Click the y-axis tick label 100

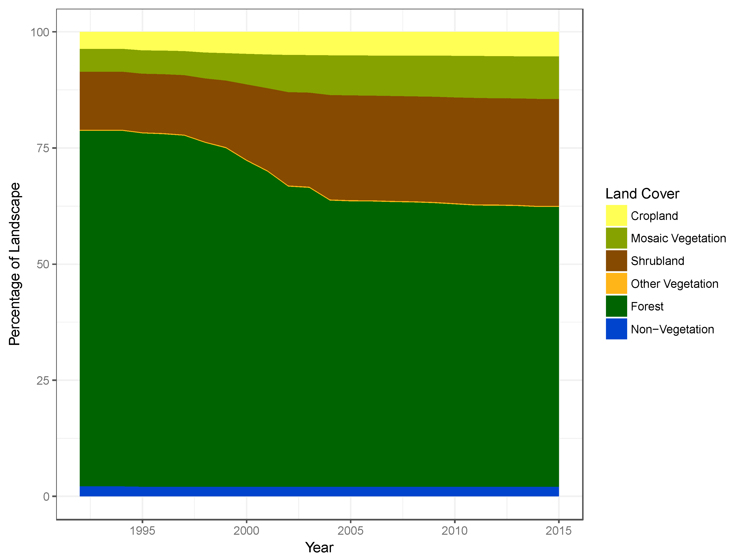pos(40,32)
